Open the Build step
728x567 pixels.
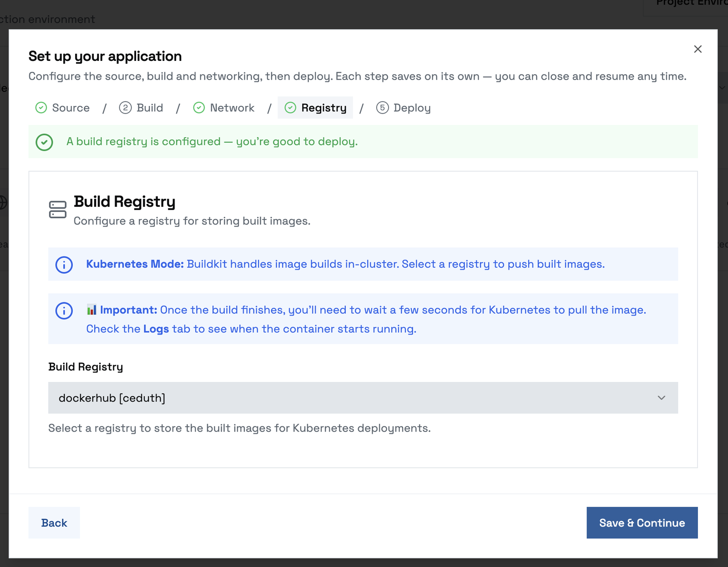[141, 108]
